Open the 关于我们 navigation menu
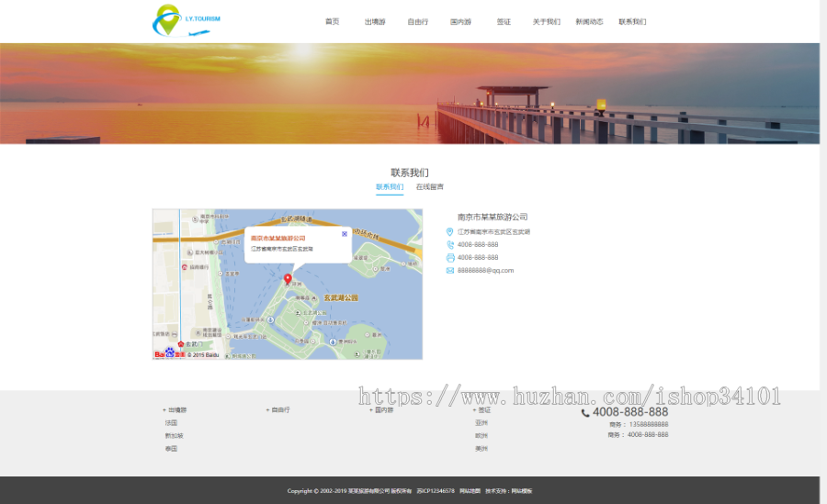 click(547, 22)
